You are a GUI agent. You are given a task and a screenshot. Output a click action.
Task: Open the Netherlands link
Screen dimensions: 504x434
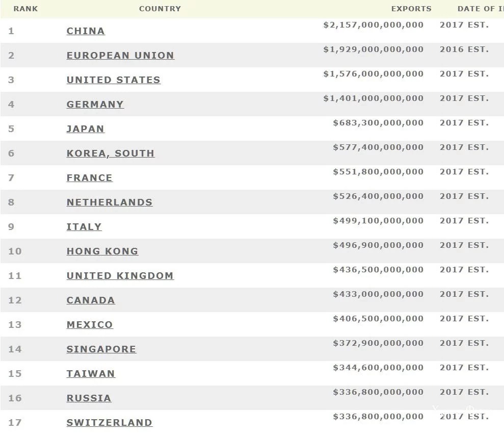pos(110,202)
